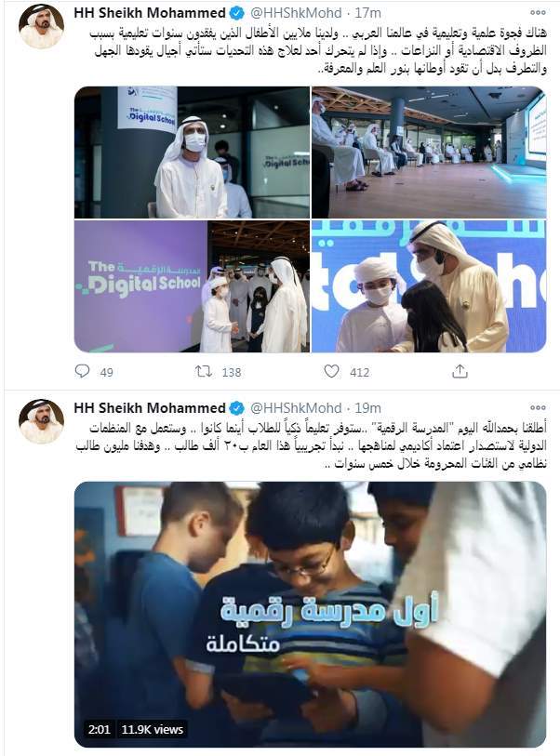Viewport: 560px width, 756px height.
Task: Open the profile avatar of the first tweet
Action: tap(42, 27)
